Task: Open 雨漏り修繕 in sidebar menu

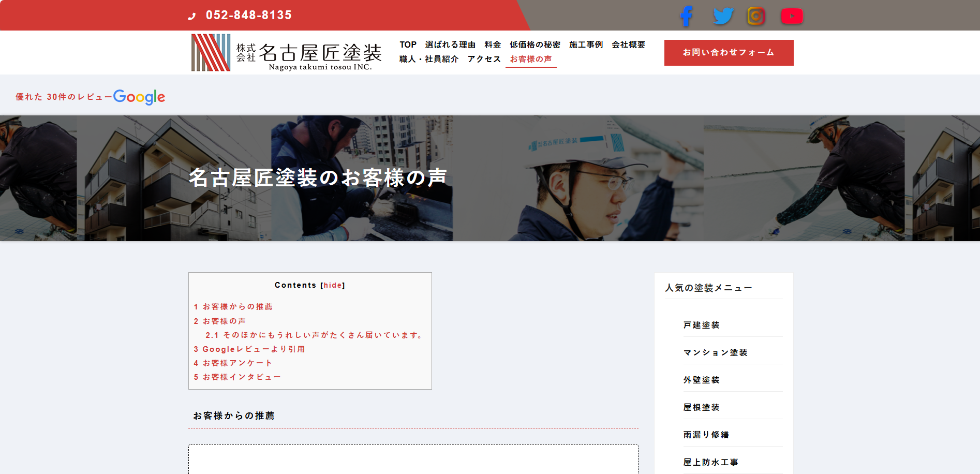Action: pos(706,435)
